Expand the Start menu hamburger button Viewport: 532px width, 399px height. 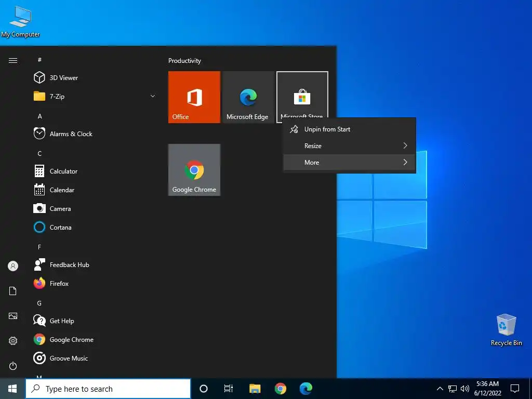(x=13, y=61)
